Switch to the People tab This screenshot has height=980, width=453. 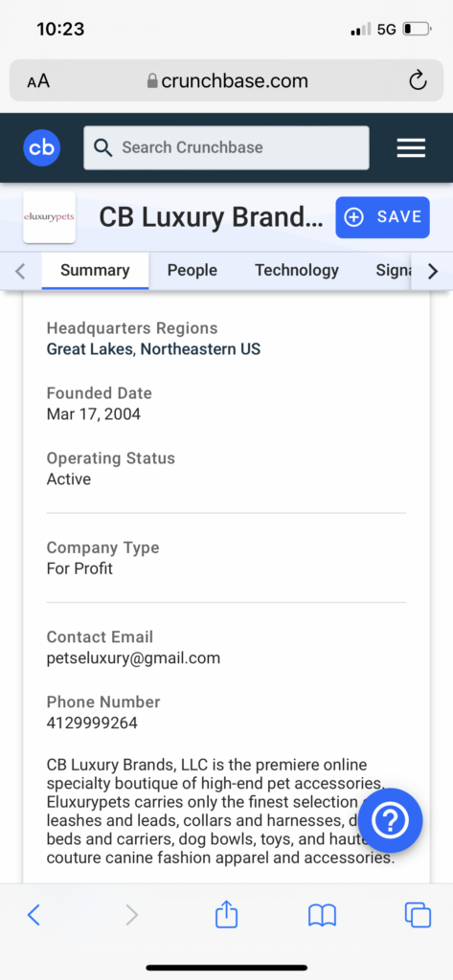(193, 270)
